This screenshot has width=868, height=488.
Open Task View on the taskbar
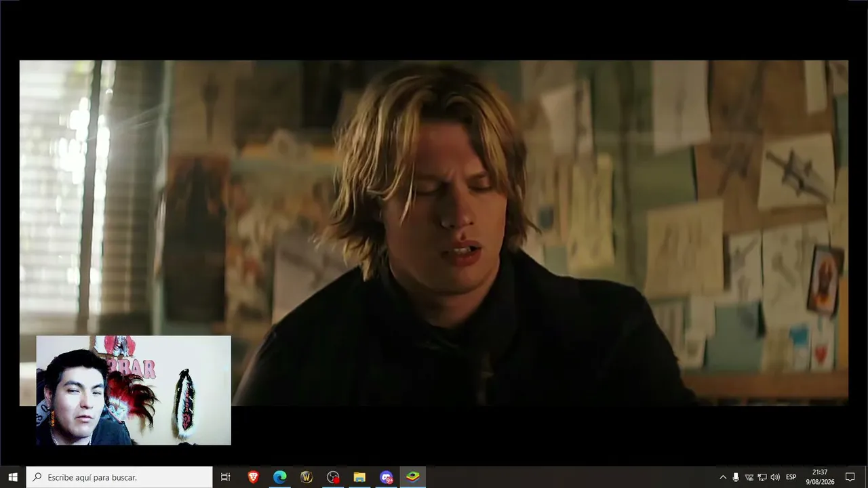pyautogui.click(x=226, y=477)
